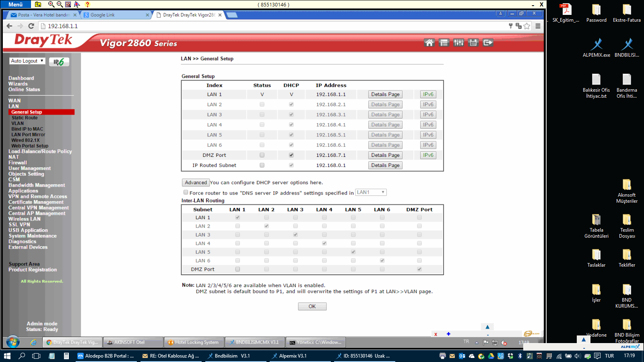Viewport: 644px width, 362px height.
Task: Toggle the DMZ Port DHCP checkbox
Action: click(291, 155)
